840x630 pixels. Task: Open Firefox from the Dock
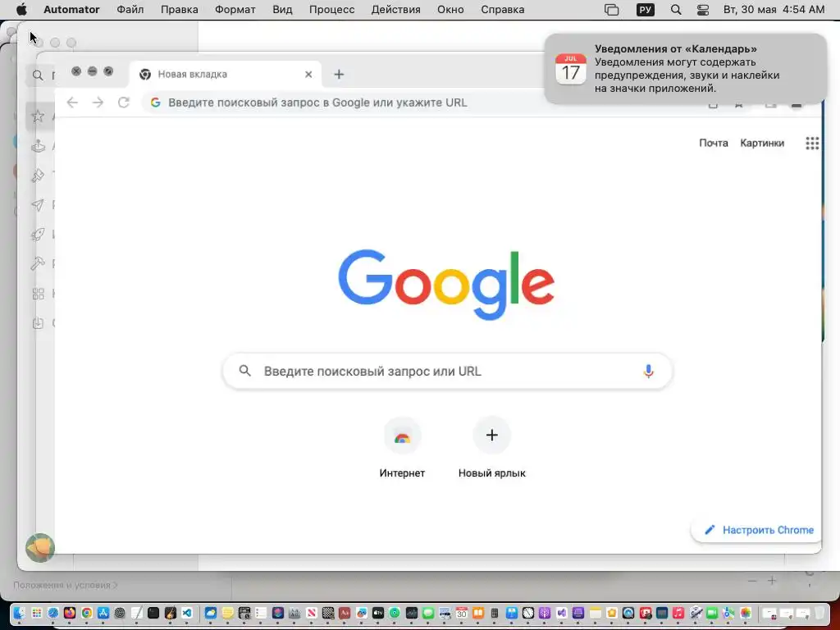click(x=70, y=613)
